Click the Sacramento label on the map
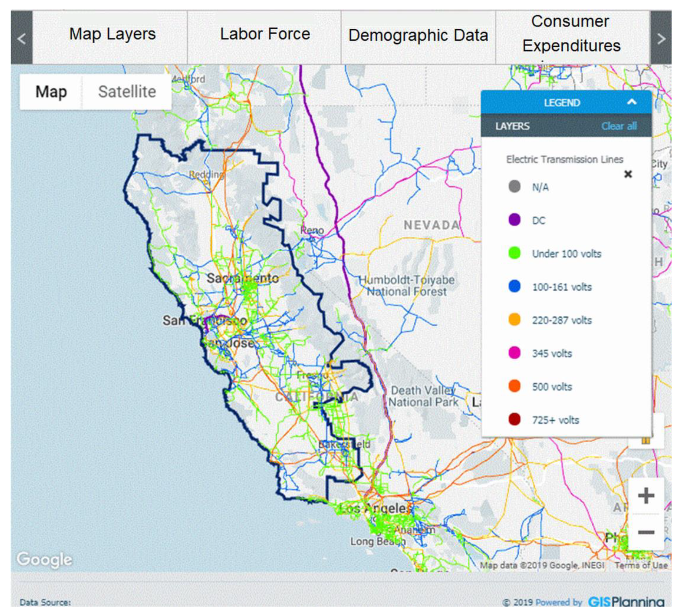Viewport: 683px width, 616px height. point(243,279)
